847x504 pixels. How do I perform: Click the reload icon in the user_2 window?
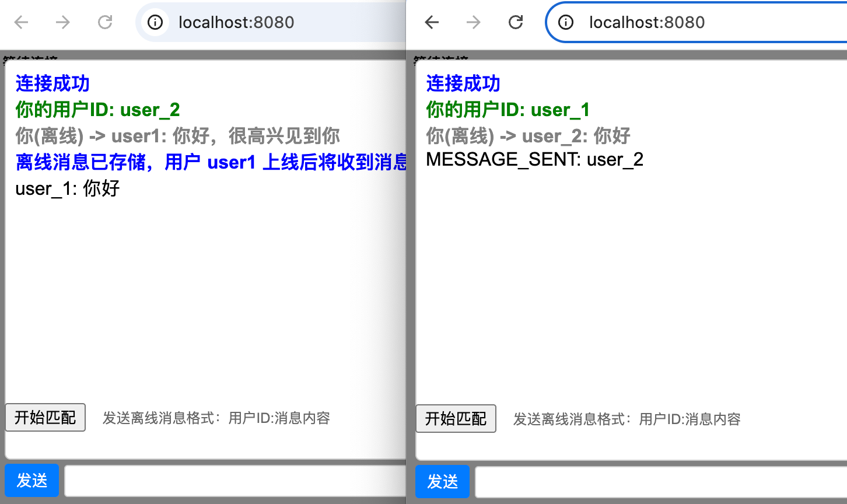105,22
